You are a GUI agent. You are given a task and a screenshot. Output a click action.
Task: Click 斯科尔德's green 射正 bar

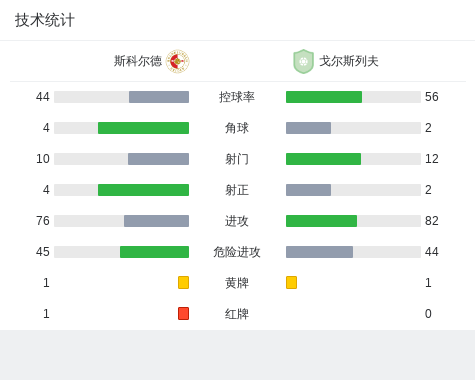click(143, 190)
